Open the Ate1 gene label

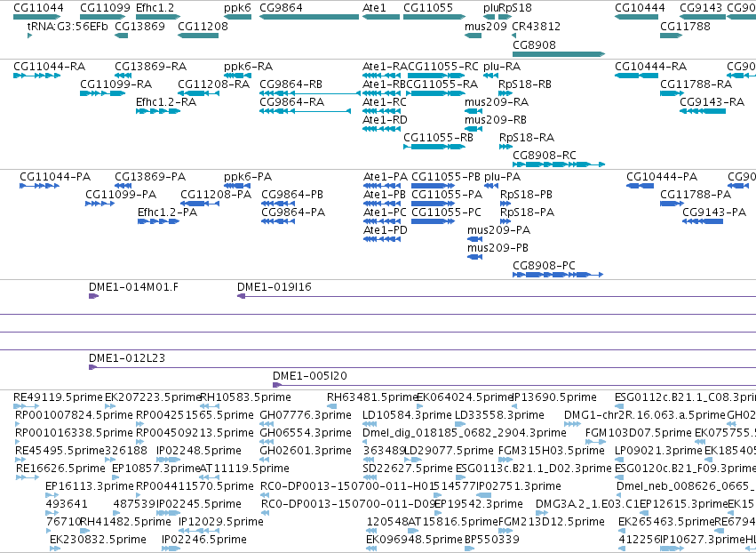374,8
